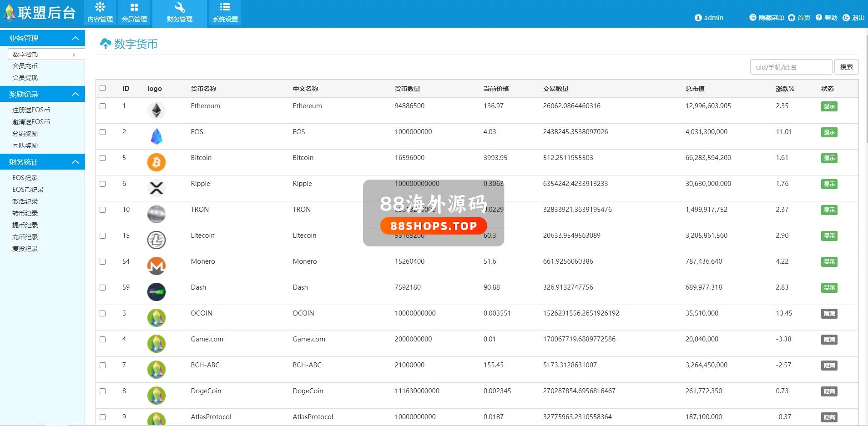Click 退出 to log out
This screenshot has width=868, height=426.
pyautogui.click(x=853, y=18)
